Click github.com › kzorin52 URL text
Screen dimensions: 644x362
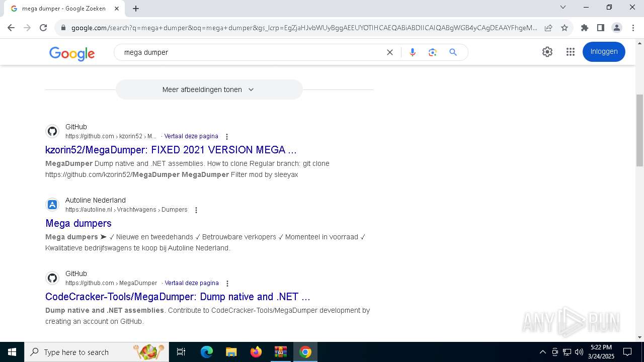pos(111,136)
